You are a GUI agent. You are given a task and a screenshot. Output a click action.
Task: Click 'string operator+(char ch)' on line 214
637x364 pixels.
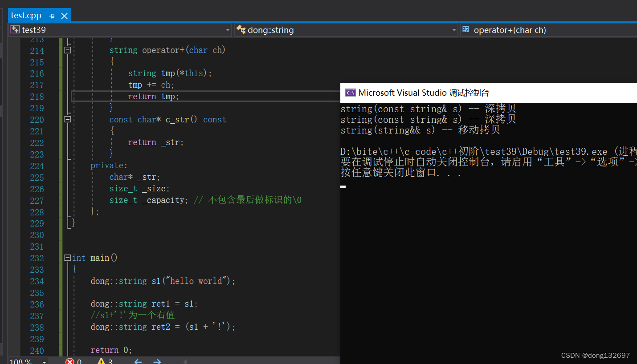[x=167, y=50]
